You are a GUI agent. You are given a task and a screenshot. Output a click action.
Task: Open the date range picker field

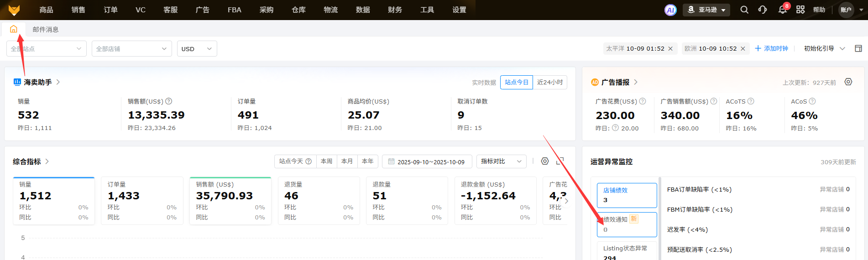426,161
